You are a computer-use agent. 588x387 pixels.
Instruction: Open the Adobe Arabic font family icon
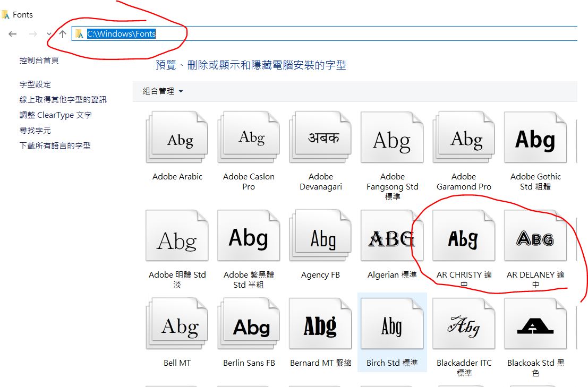(177, 137)
